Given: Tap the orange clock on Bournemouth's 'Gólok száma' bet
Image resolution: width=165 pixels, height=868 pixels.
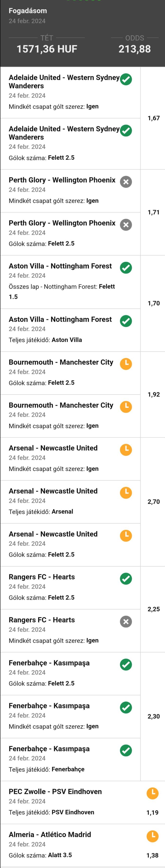Looking at the screenshot, I should [x=126, y=364].
